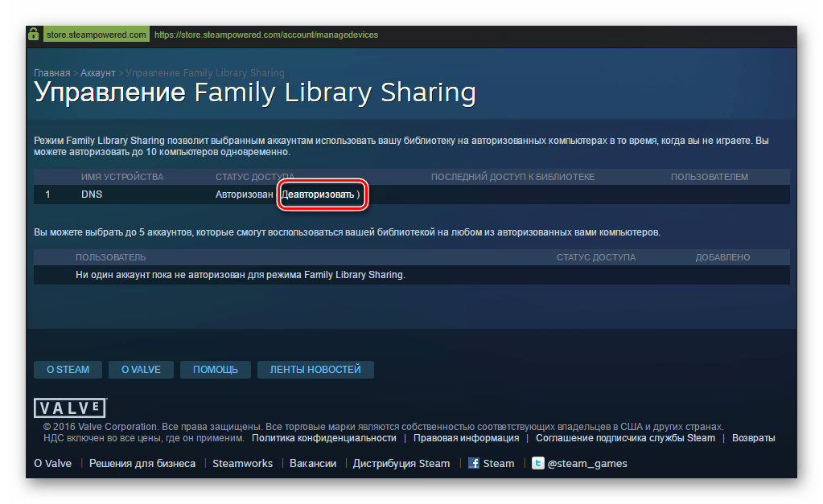Click the green padlock security icon
823x504 pixels.
[33, 35]
